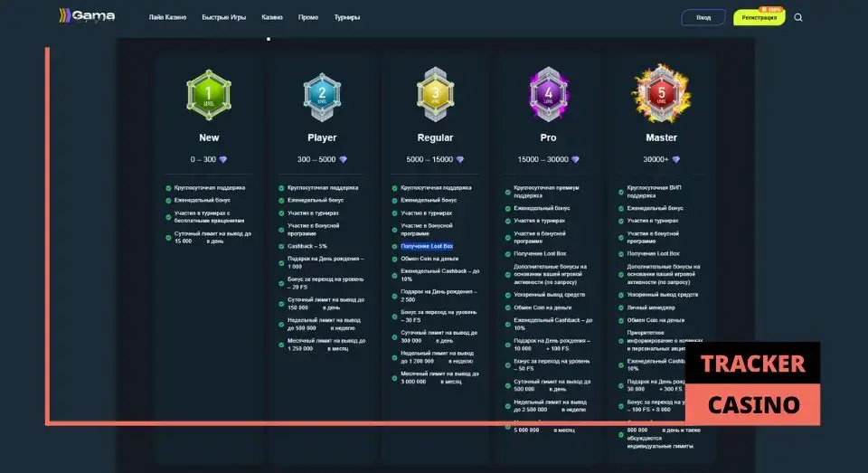Click Подарок на День рождения – 10 000 + 100 FS

[552, 345]
